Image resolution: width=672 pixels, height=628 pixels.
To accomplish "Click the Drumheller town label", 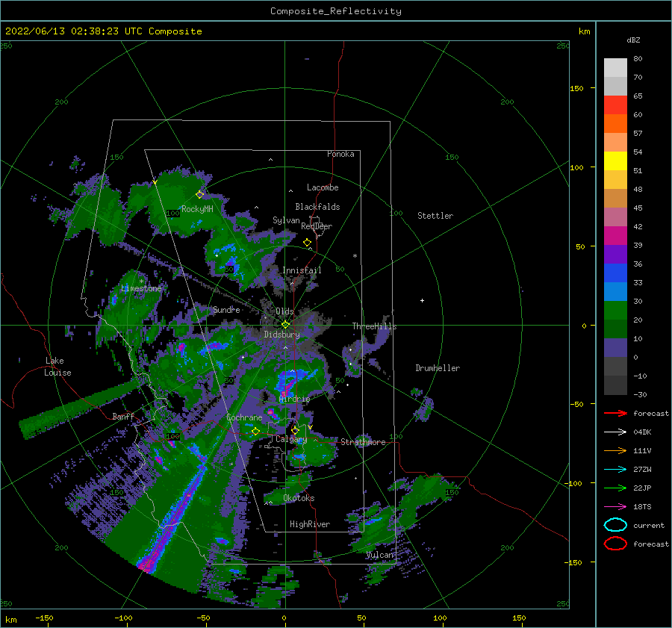I will 438,368.
